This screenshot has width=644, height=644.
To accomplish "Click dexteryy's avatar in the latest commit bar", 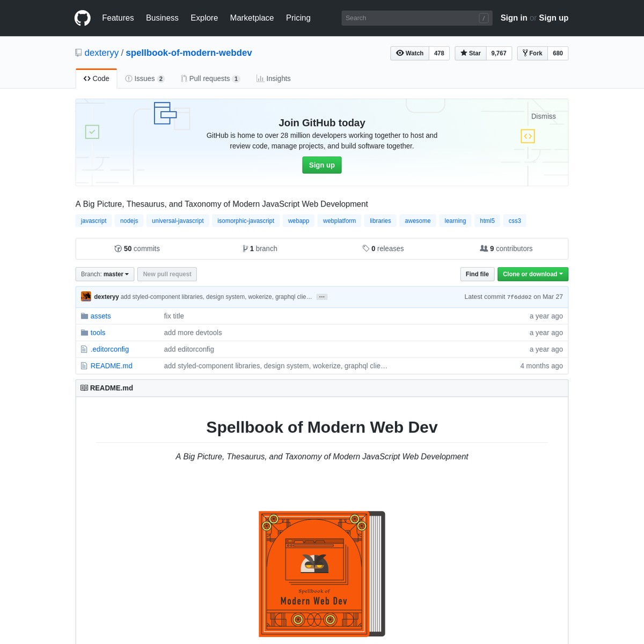I will 86,297.
